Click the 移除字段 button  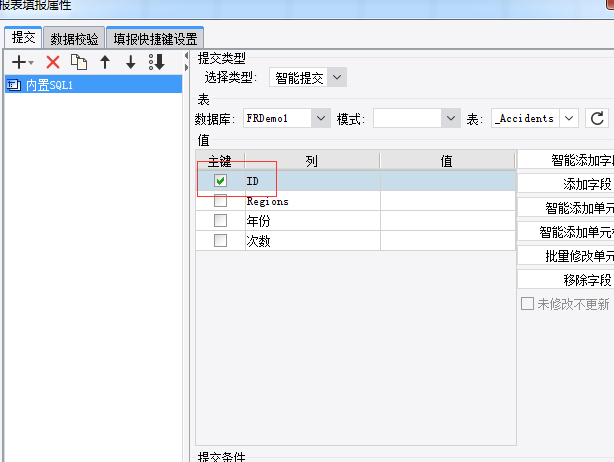point(565,280)
